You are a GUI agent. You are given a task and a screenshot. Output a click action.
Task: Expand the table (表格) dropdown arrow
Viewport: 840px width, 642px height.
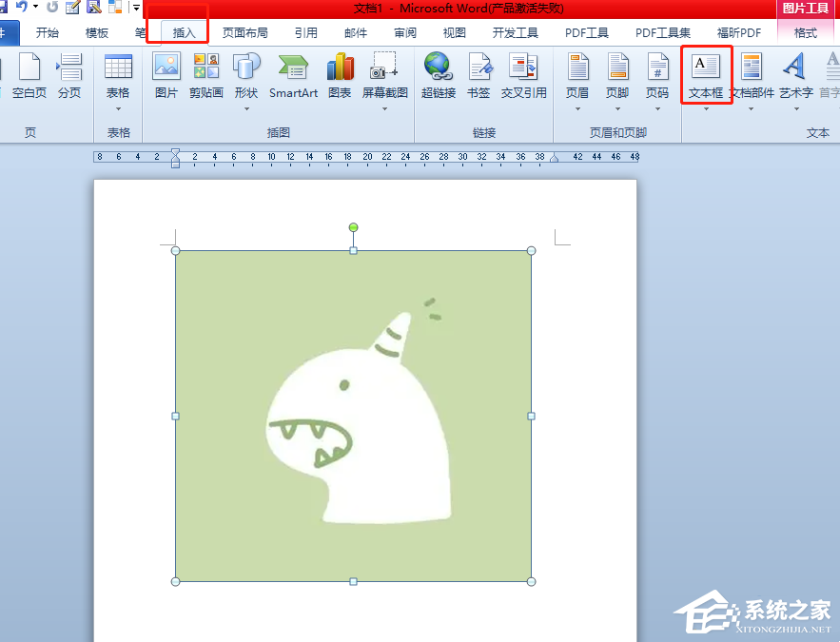click(x=118, y=109)
